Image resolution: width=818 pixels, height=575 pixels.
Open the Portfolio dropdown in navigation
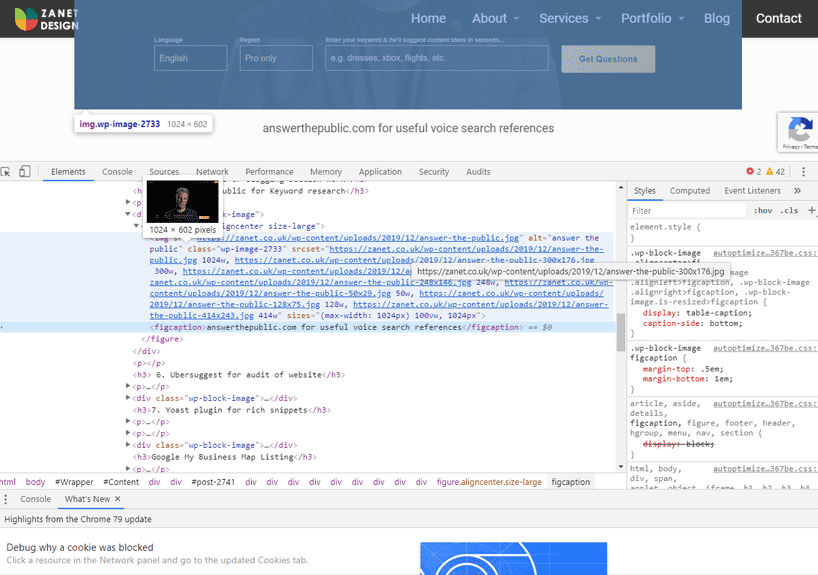pos(652,18)
